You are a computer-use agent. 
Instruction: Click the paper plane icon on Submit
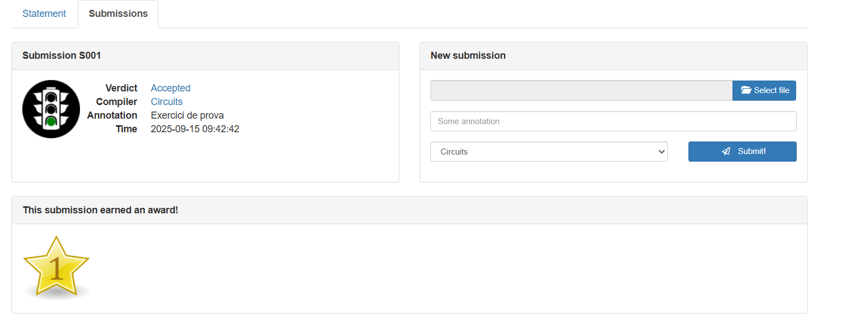point(726,151)
